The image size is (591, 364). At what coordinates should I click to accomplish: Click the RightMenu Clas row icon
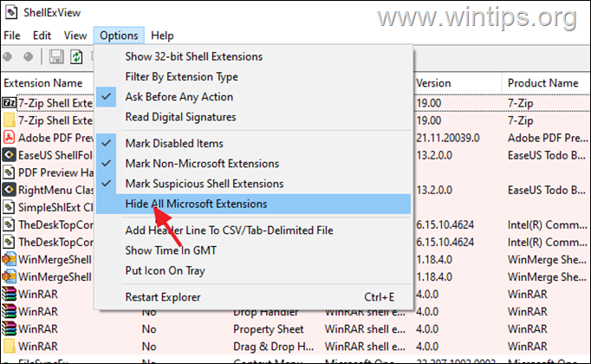(x=9, y=190)
